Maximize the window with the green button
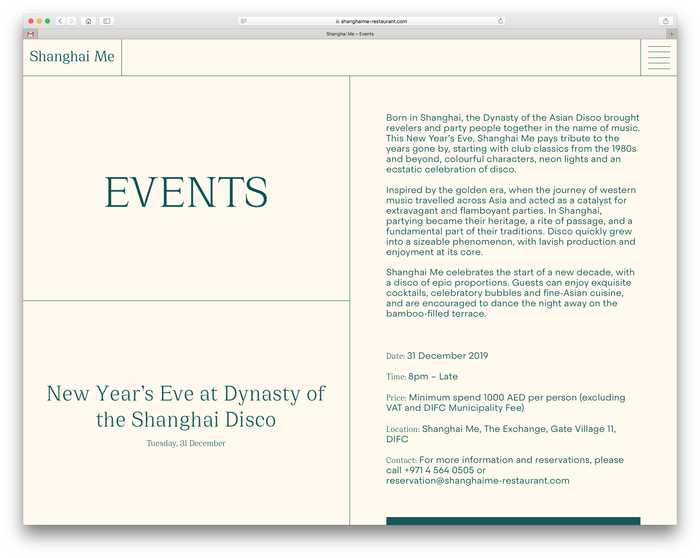The width and height of the screenshot is (700, 558). [47, 21]
